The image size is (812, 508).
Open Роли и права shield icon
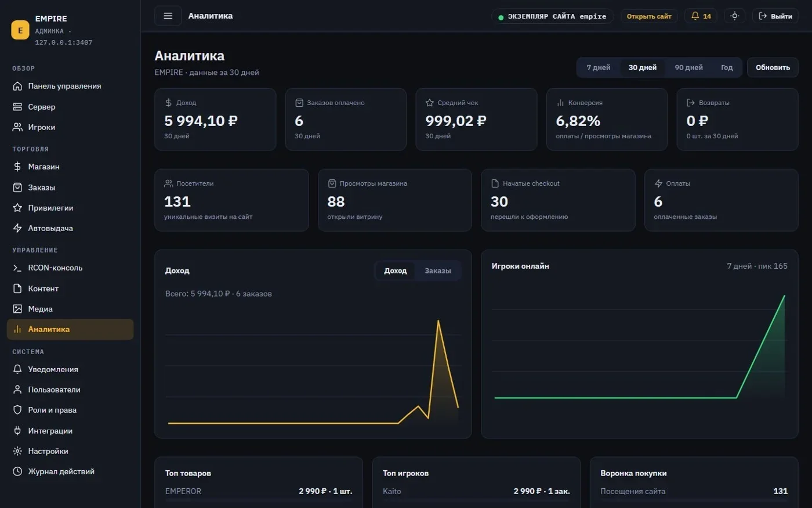coord(17,410)
